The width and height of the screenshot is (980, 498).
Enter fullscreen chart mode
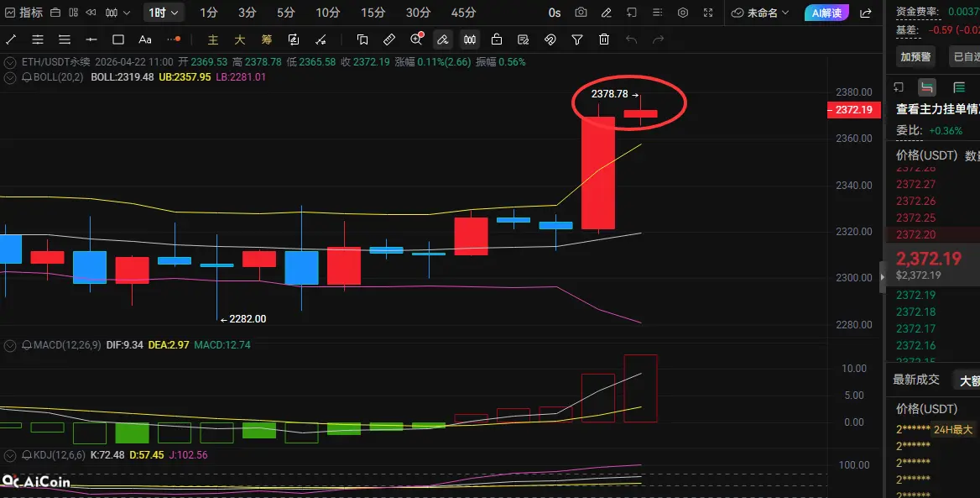[708, 13]
